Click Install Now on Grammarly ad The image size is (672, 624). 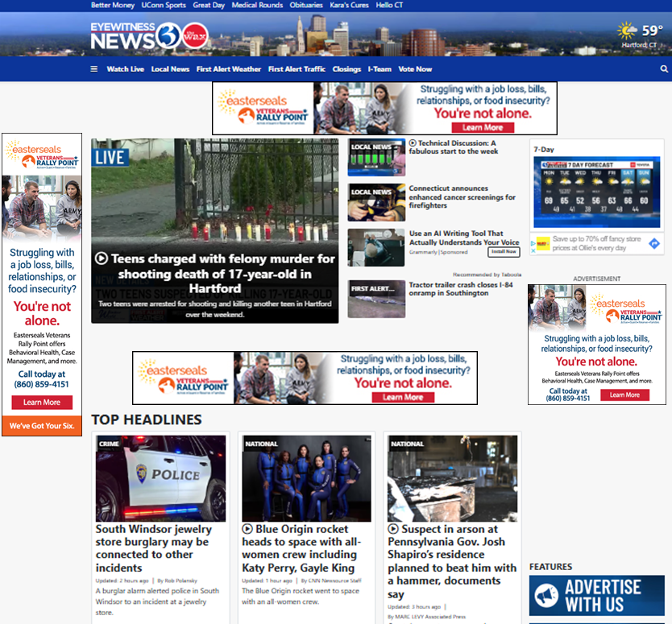click(x=504, y=252)
